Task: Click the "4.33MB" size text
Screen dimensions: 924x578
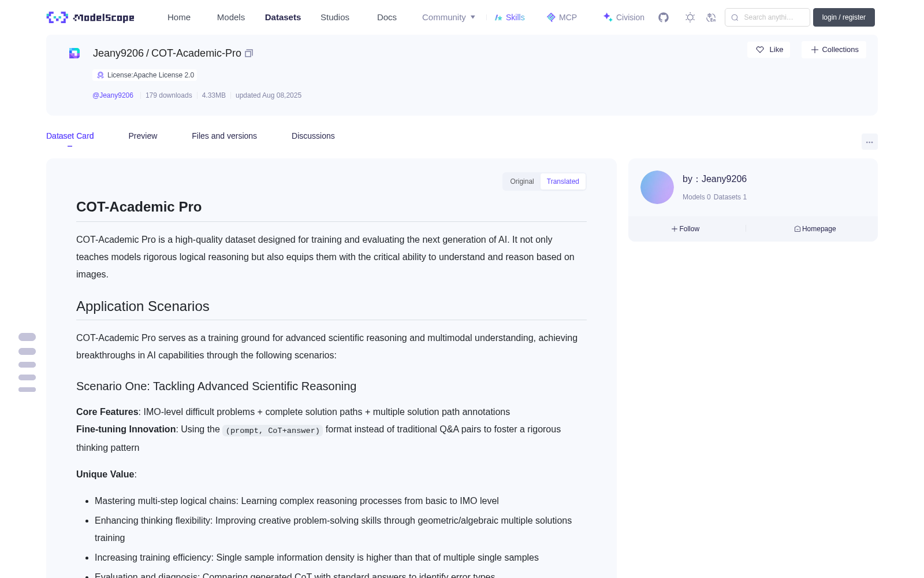Action: pyautogui.click(x=214, y=95)
